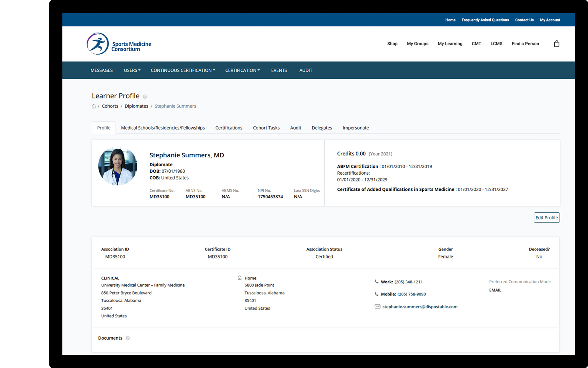The width and height of the screenshot is (588, 368).
Task: Click the home address house icon
Action: 240,278
